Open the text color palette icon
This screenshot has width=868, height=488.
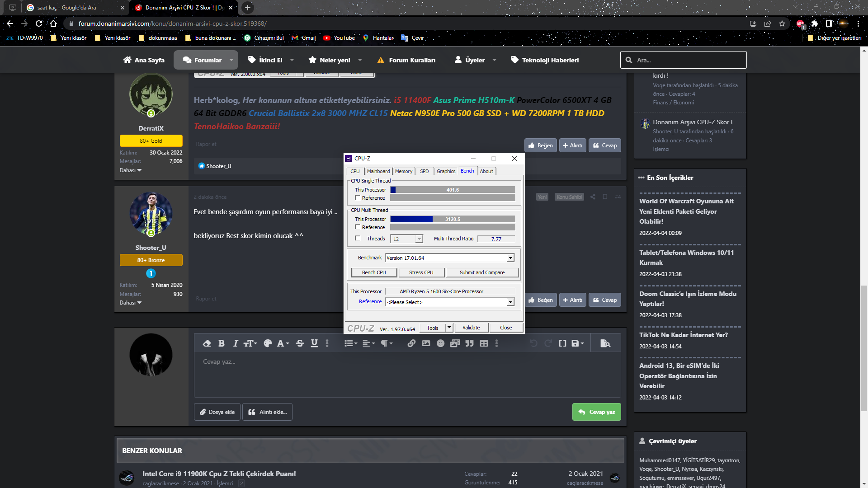[268, 343]
